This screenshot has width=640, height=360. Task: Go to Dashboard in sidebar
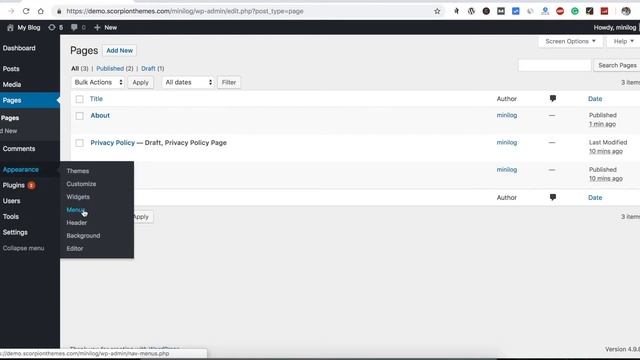pyautogui.click(x=19, y=48)
